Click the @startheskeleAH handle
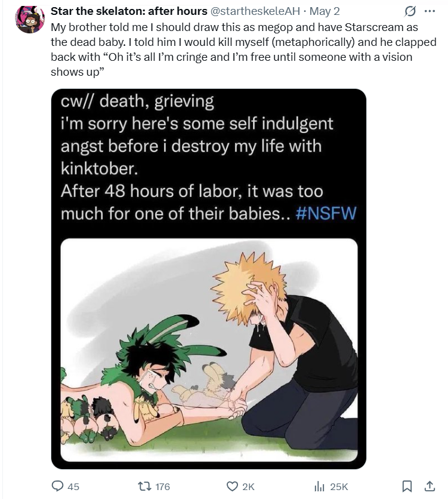Image resolution: width=448 pixels, height=499 pixels. tap(255, 11)
